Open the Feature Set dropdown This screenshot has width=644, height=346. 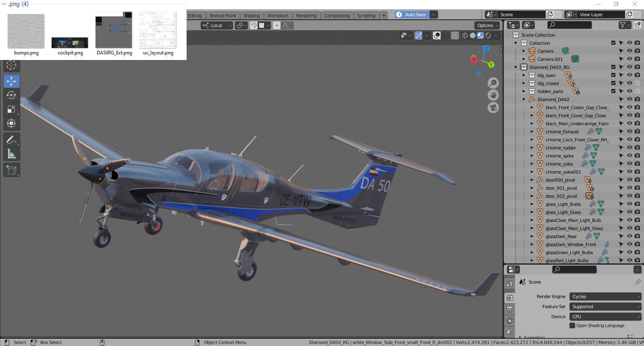(x=605, y=307)
